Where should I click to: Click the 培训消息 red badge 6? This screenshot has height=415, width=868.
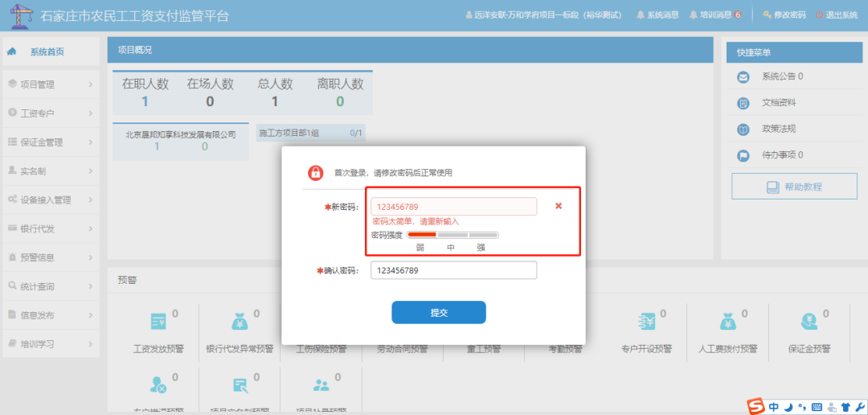coord(737,15)
